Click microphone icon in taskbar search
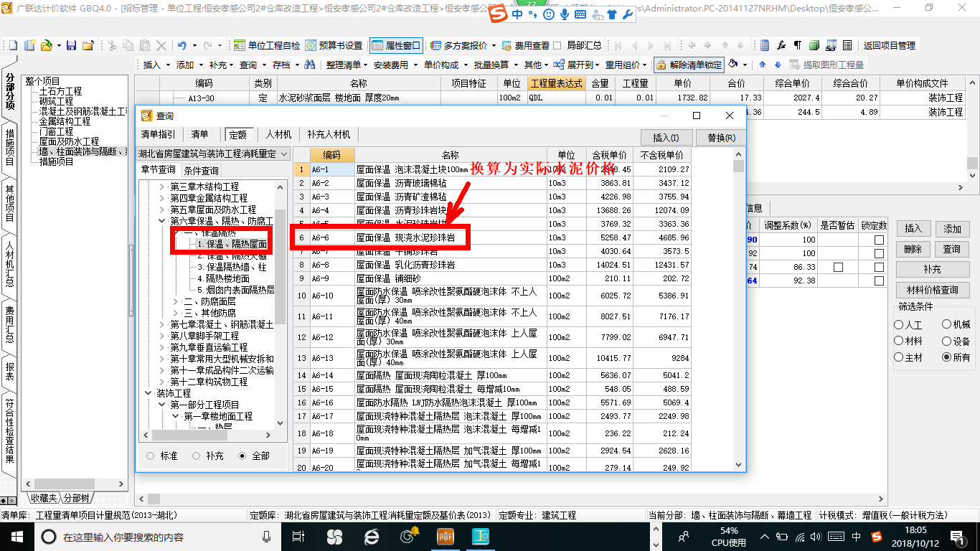Image resolution: width=980 pixels, height=551 pixels. click(267, 536)
